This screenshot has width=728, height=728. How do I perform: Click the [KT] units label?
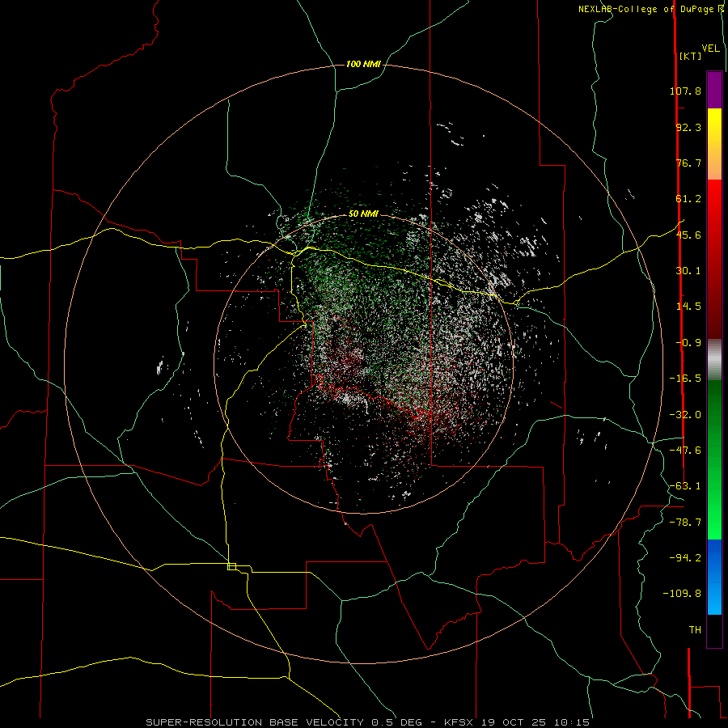coord(690,56)
